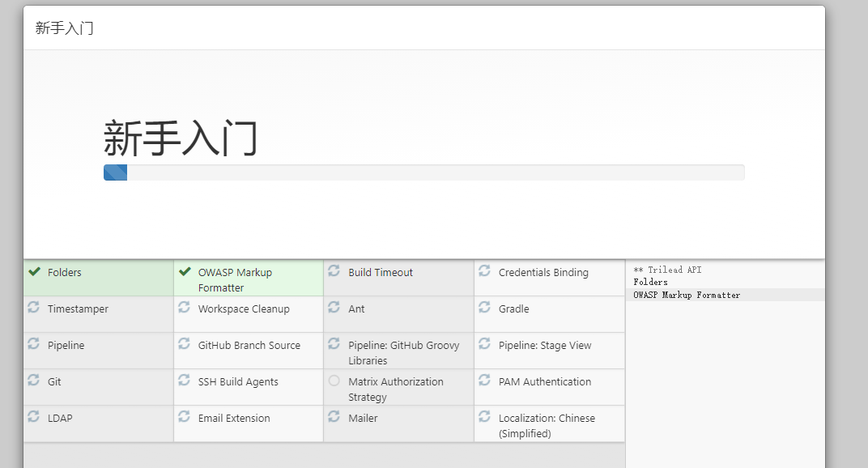Click the blue installation progress bar
The image size is (868, 468).
click(115, 172)
